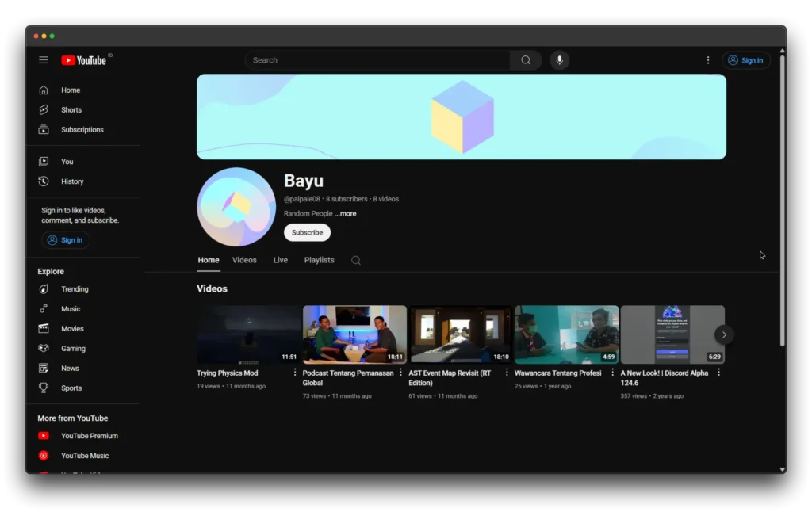Subscribe to the Bayu channel

coord(307,232)
